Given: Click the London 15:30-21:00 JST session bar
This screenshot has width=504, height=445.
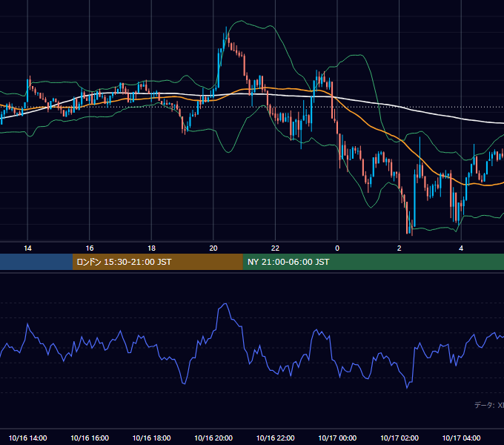Looking at the screenshot, I should (157, 262).
